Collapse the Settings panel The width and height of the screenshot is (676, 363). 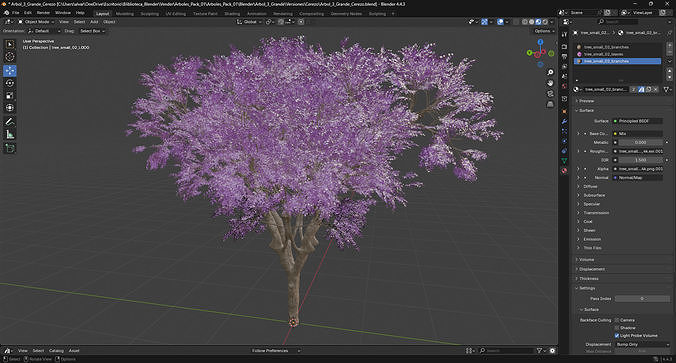(x=587, y=288)
